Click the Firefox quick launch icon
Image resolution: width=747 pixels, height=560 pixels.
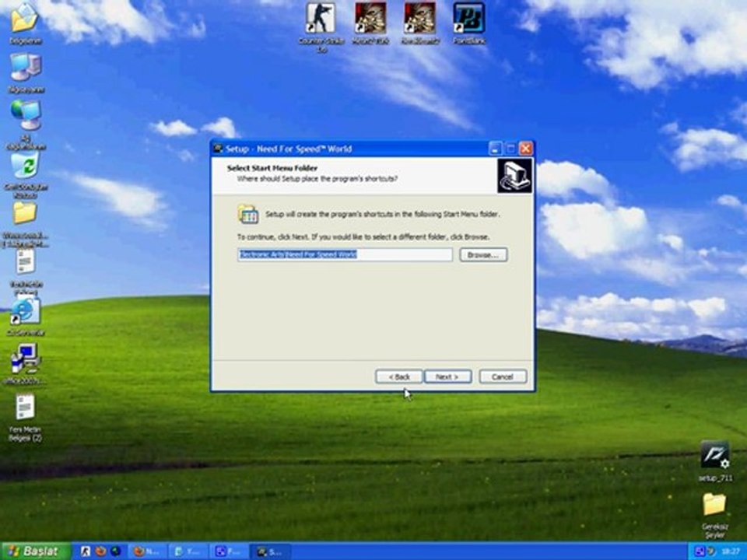(x=100, y=551)
